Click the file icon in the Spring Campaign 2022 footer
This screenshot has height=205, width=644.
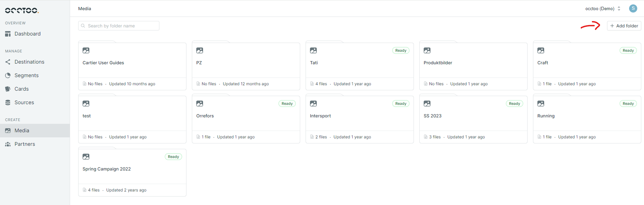point(85,190)
